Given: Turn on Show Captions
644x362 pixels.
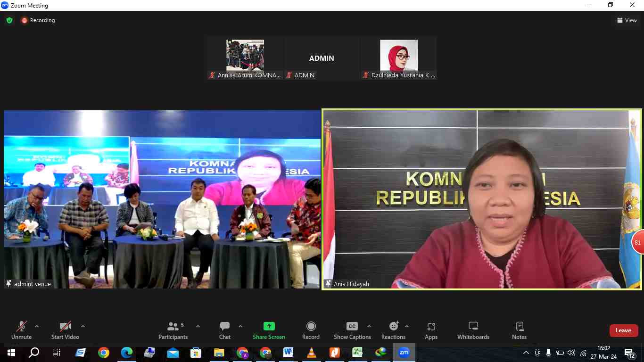Looking at the screenshot, I should 352,330.
